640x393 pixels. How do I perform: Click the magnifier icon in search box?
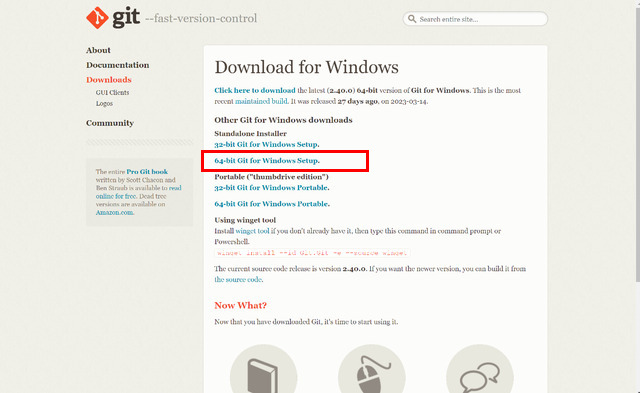tap(412, 19)
